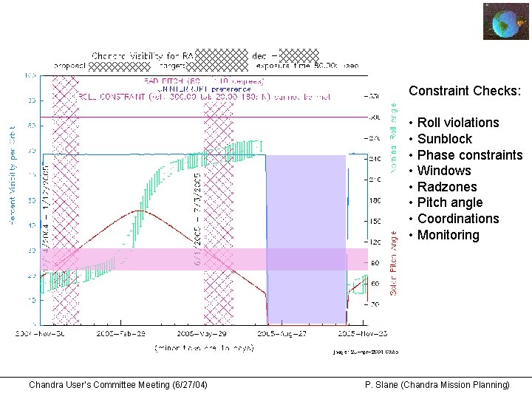Click the 'Percent Visibility per Orbit' axis label
Screen dimensions: 532x399
[x=13, y=175]
